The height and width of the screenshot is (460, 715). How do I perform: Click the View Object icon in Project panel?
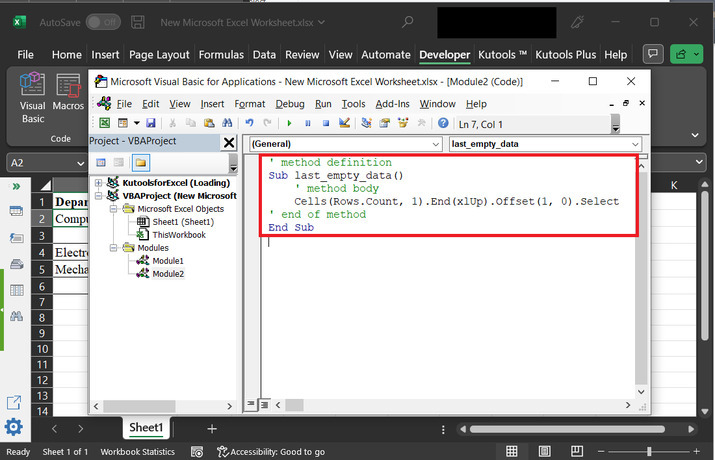pyautogui.click(x=119, y=163)
